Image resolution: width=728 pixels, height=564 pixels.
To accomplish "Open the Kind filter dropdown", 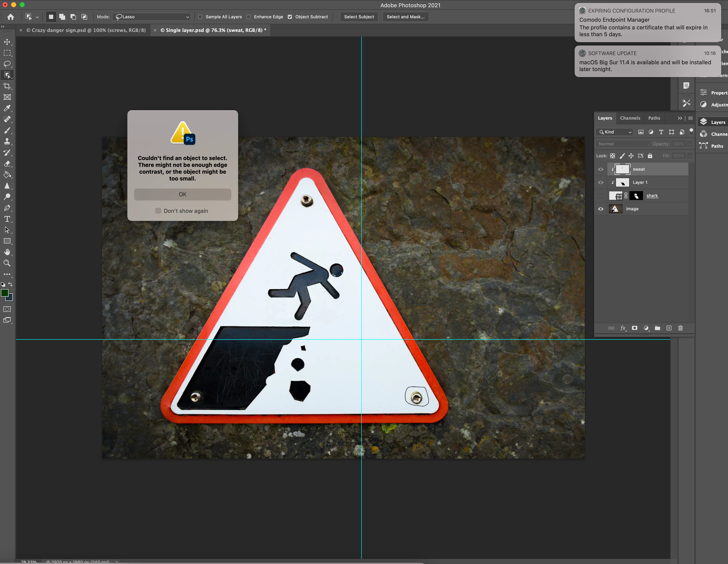I will click(x=615, y=132).
